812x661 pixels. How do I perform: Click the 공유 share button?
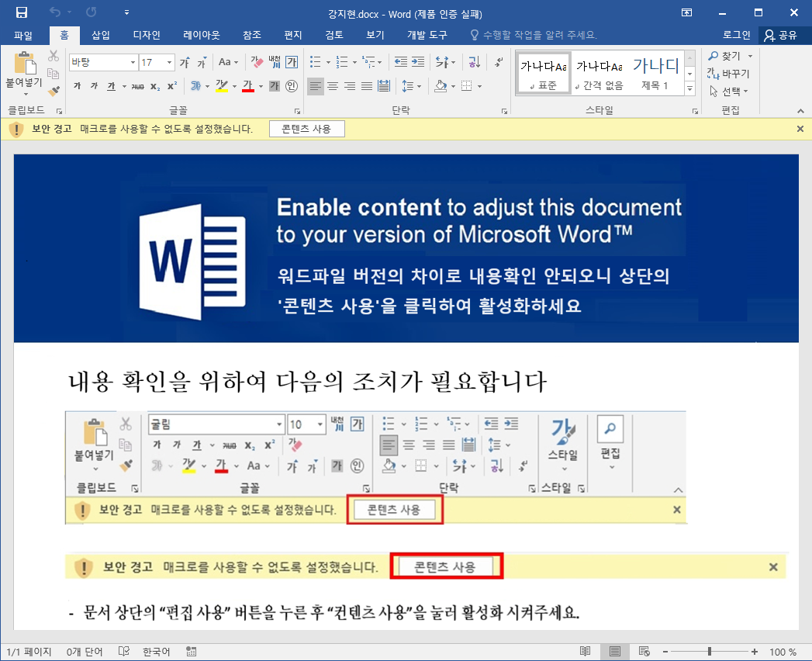click(x=780, y=35)
